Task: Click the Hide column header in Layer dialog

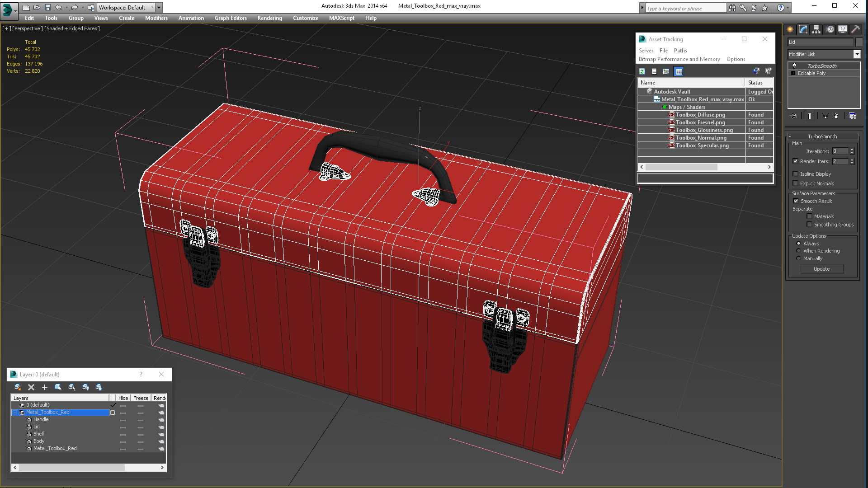Action: coord(123,398)
